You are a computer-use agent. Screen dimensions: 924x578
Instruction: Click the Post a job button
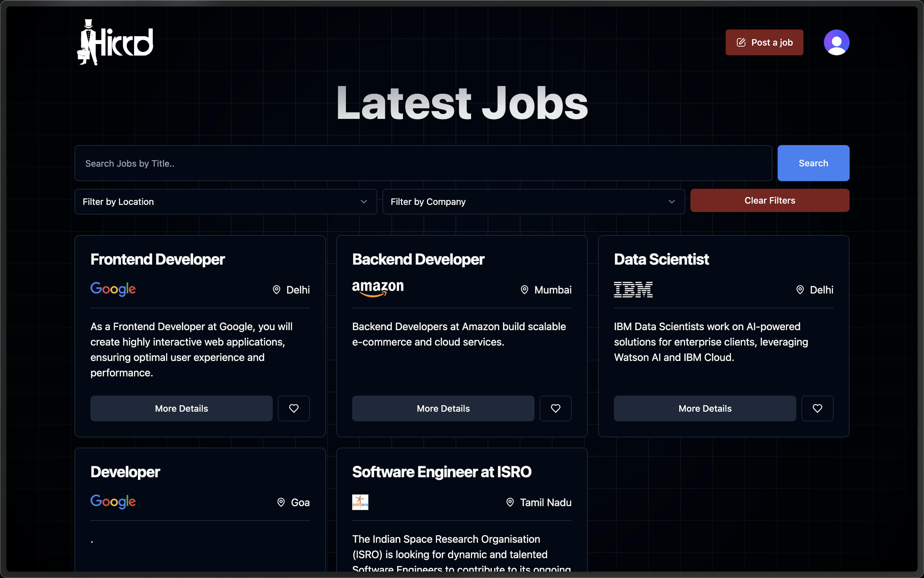[x=764, y=42]
